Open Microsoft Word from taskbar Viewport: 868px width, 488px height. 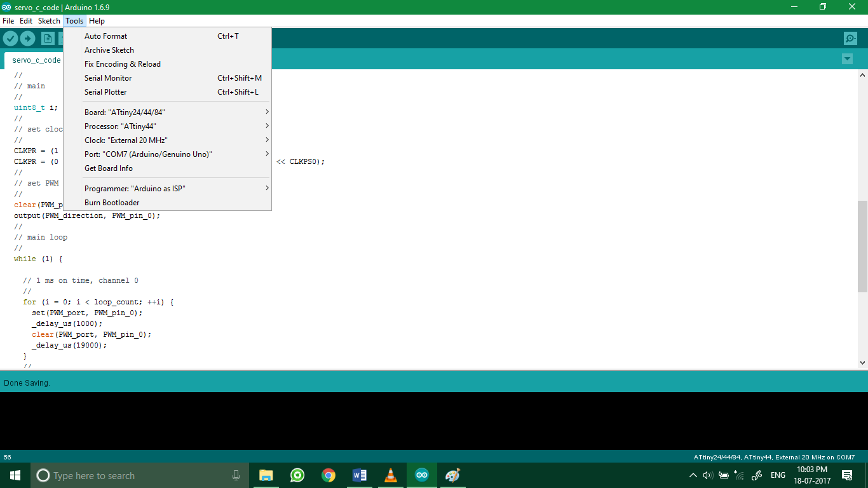point(360,475)
